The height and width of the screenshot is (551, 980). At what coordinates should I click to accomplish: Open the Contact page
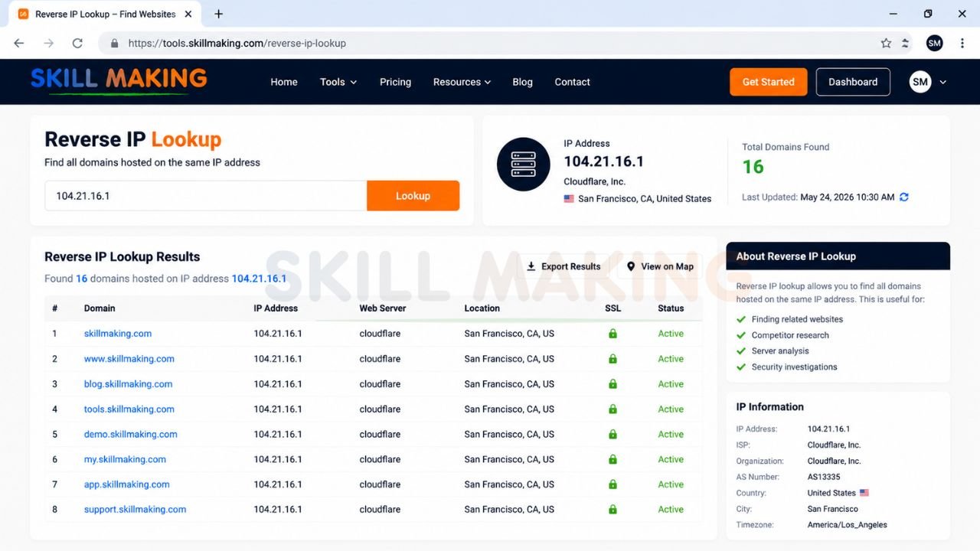(x=573, y=82)
